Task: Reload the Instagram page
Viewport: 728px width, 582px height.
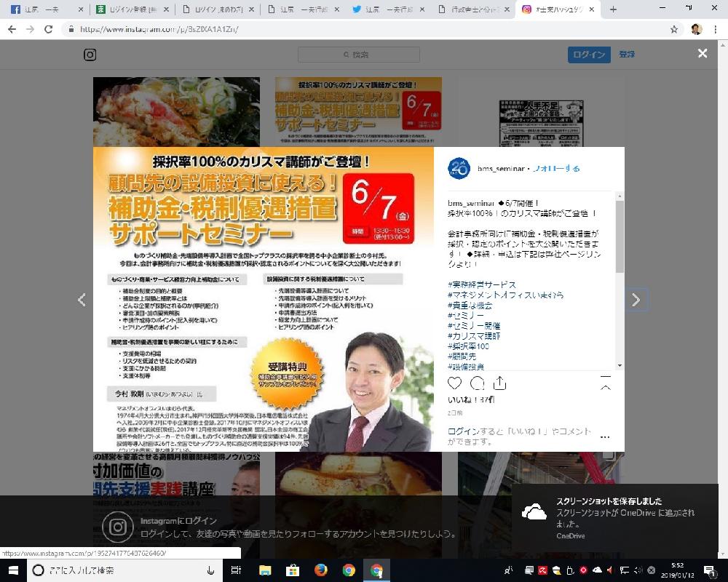Action: tap(48, 29)
